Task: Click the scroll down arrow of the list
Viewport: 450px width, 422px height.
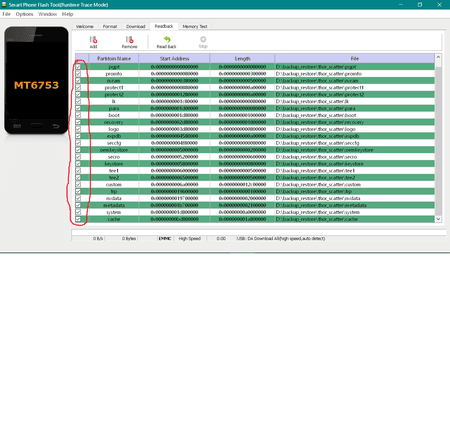Action: 438,219
